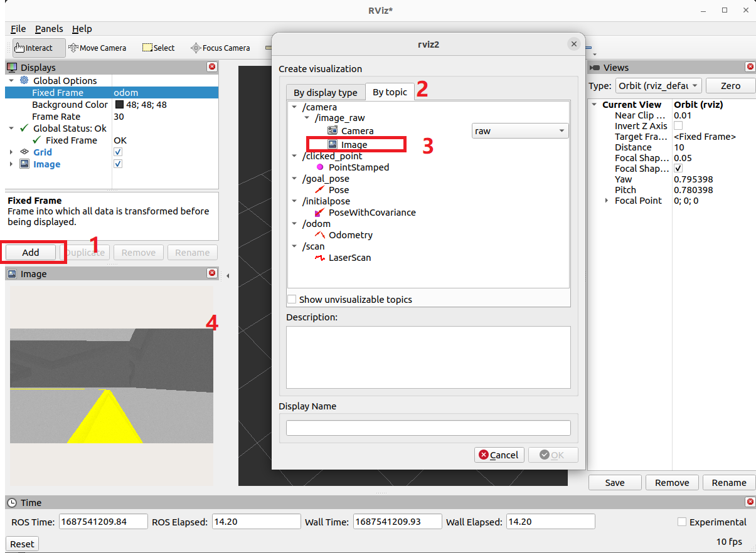Activate the Move Camera tool
The width and height of the screenshot is (756, 553).
point(97,48)
